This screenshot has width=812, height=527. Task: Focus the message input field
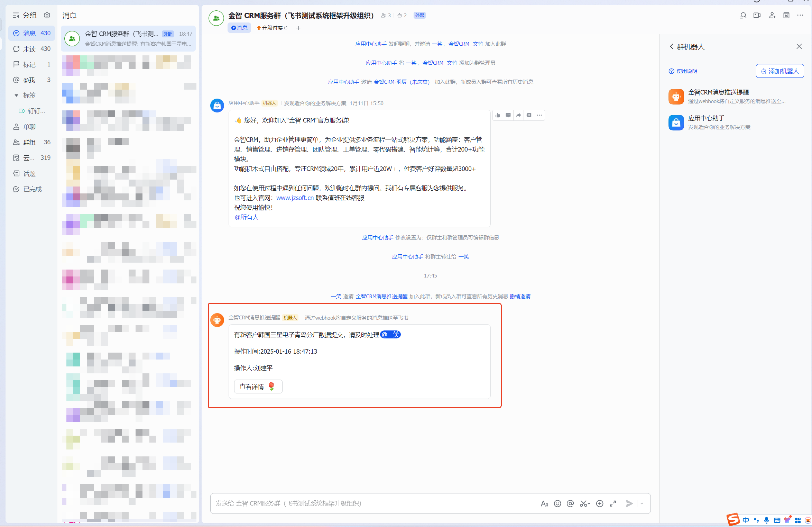tap(375, 503)
